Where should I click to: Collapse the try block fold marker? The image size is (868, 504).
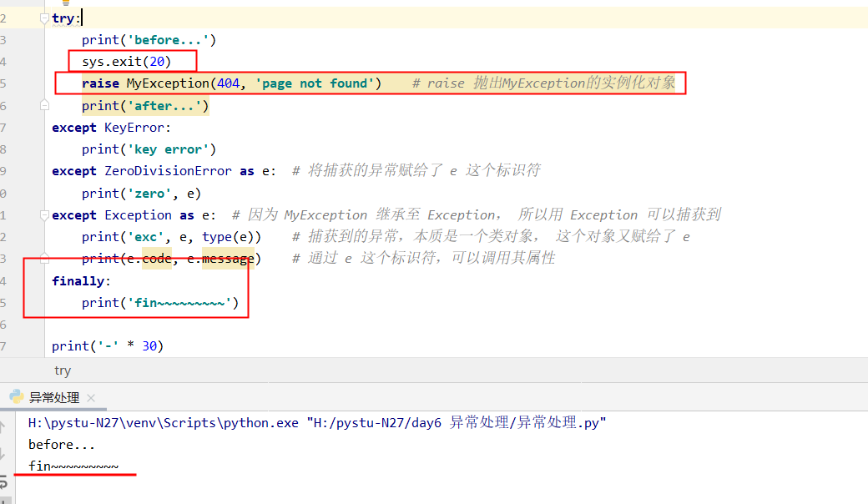point(45,18)
